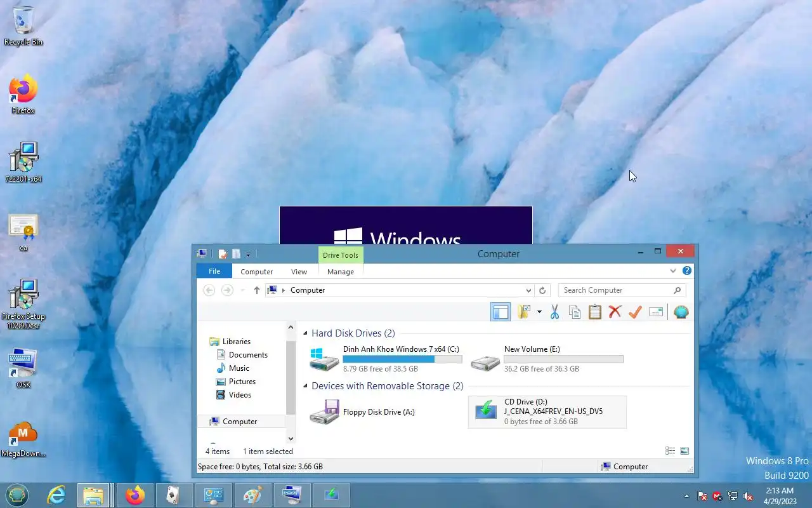Open Videos library in navigation pane
The height and width of the screenshot is (508, 812).
233,395
